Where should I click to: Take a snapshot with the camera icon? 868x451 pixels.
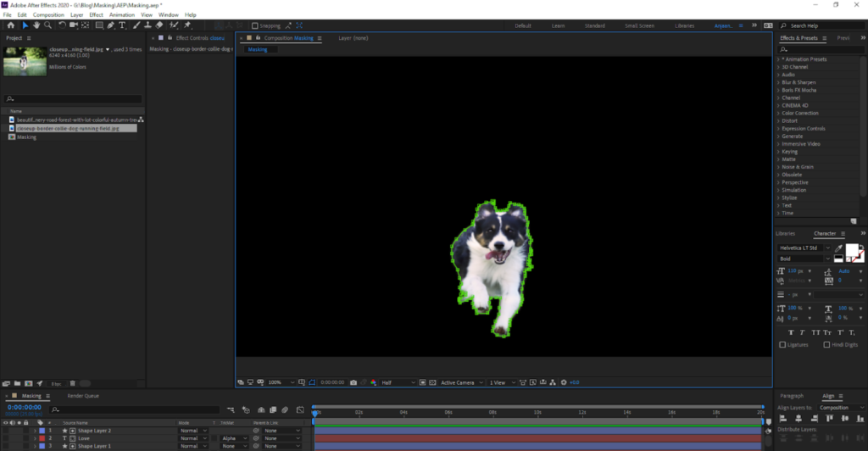click(353, 382)
